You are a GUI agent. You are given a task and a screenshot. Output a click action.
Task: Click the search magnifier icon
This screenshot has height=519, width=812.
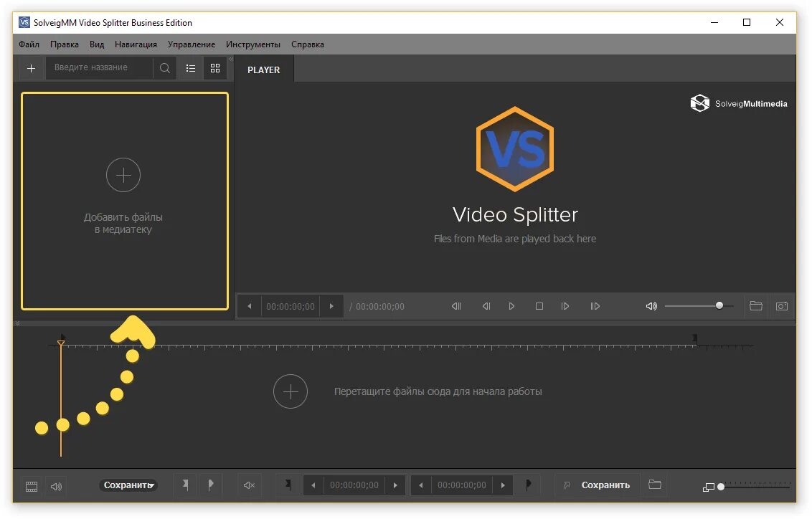[x=165, y=68]
